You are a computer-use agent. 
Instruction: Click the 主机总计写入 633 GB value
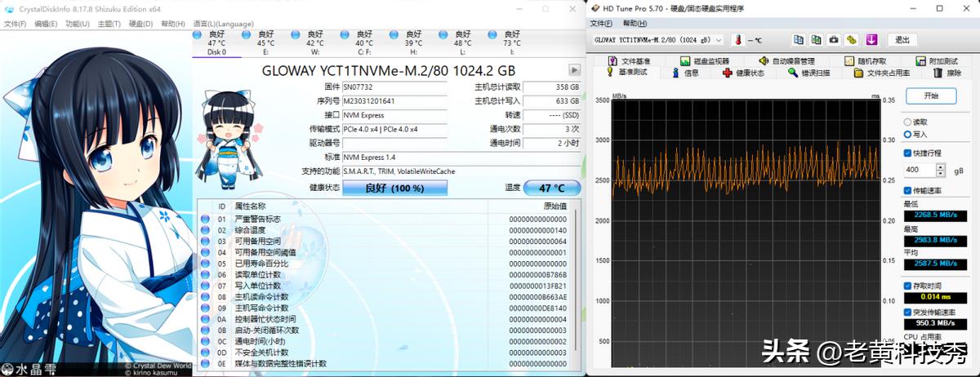(551, 101)
